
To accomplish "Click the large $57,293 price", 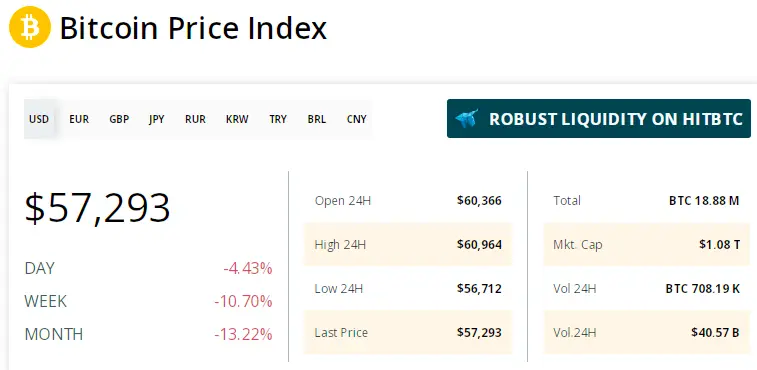I will click(98, 208).
